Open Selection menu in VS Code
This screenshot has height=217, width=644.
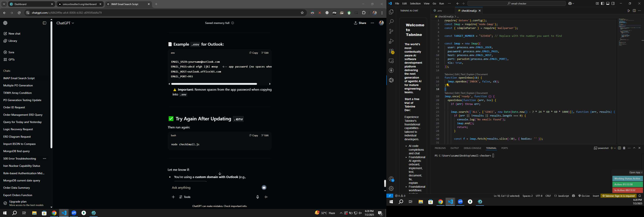tap(415, 4)
